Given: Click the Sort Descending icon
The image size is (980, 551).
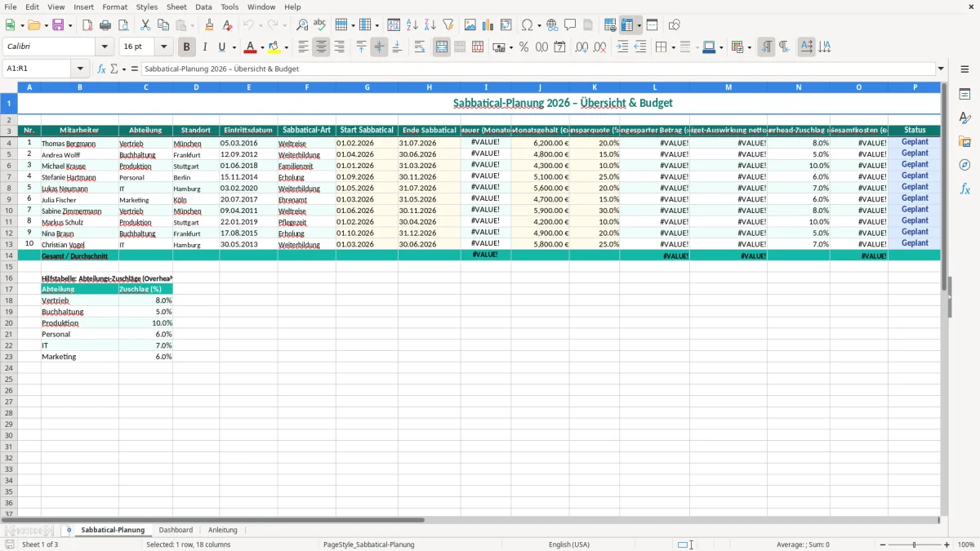Looking at the screenshot, I should [430, 25].
